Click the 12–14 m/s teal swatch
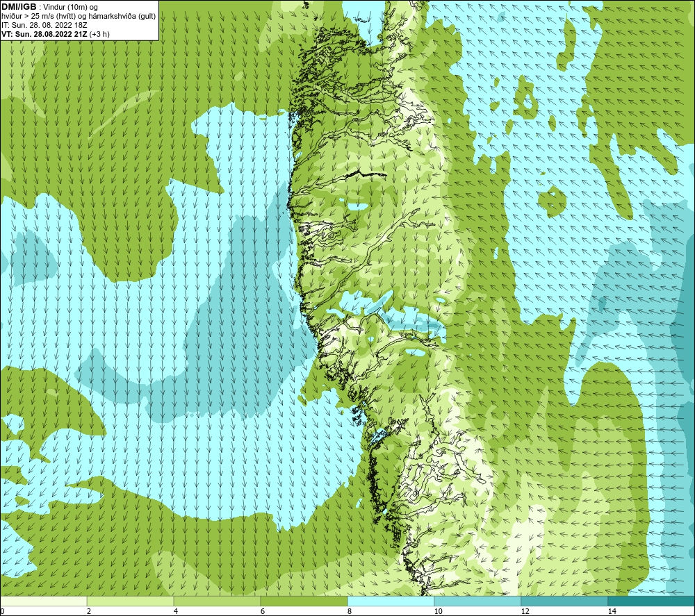This screenshot has height=616, width=695. 564,601
